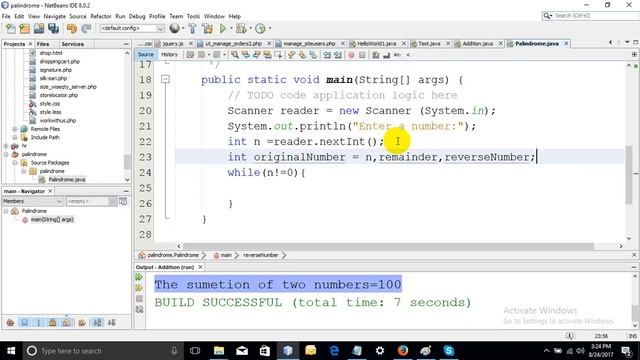This screenshot has width=640, height=360.
Task: Open File Explorer from the taskbar
Action: click(219, 351)
